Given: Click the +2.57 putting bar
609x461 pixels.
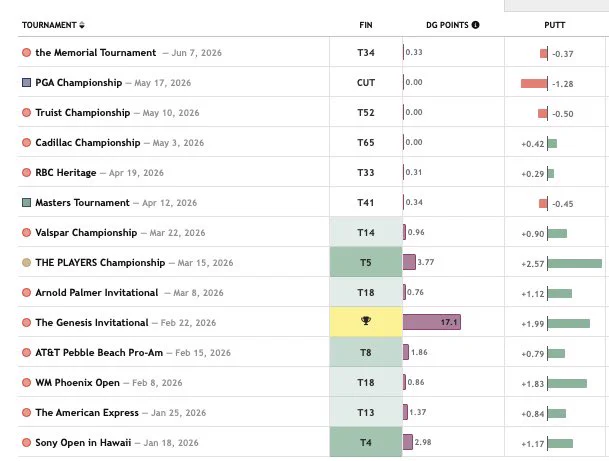Looking at the screenshot, I should pyautogui.click(x=575, y=264).
